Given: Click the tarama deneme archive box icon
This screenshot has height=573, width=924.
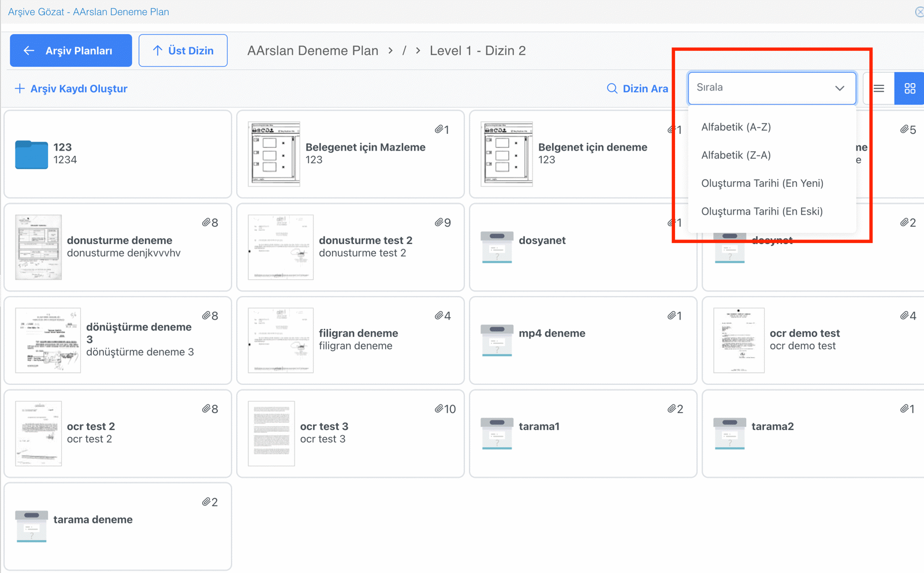Looking at the screenshot, I should tap(31, 526).
